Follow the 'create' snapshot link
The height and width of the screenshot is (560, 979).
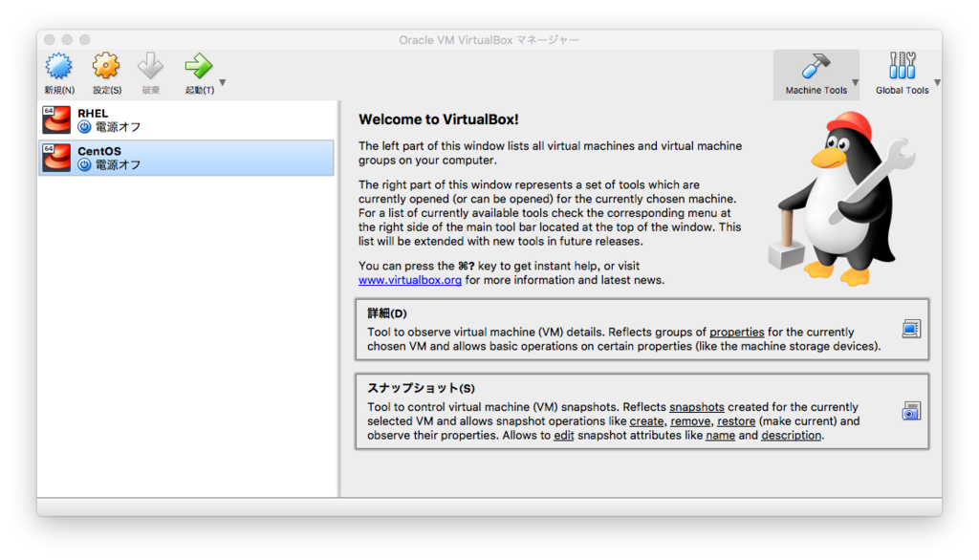point(647,421)
